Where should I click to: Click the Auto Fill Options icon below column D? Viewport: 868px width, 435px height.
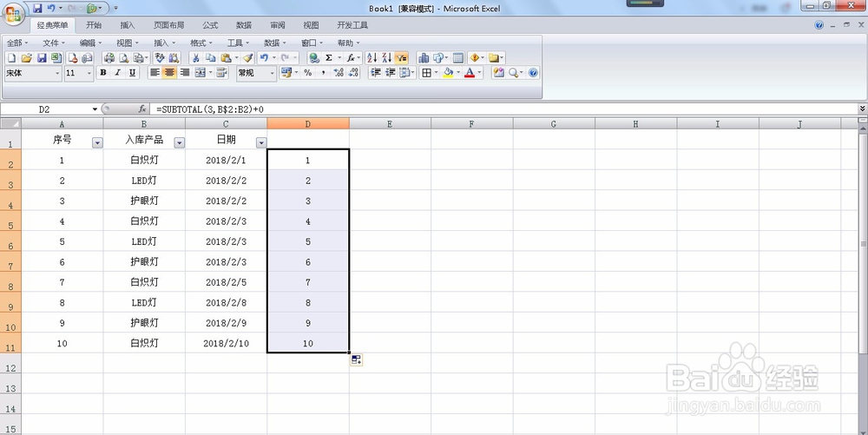point(357,359)
